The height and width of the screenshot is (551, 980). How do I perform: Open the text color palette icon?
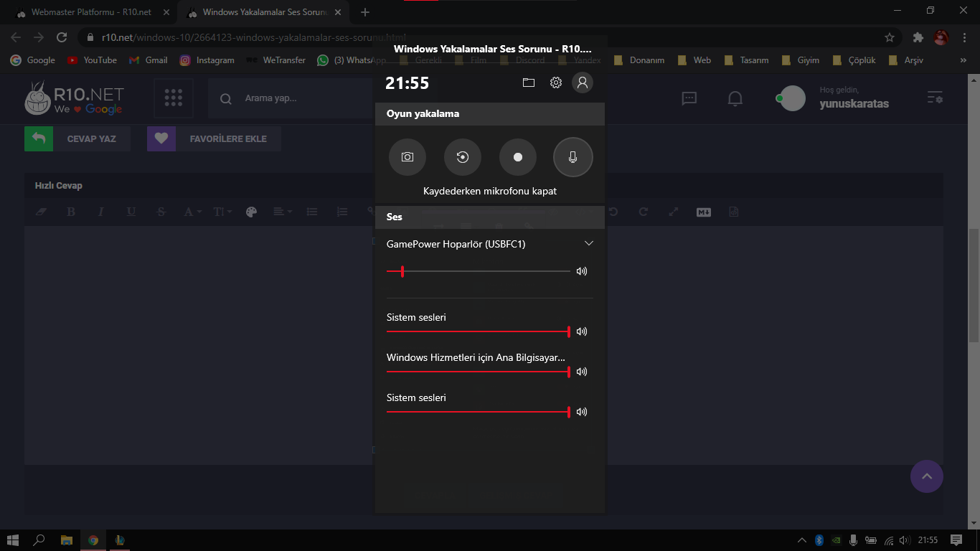pos(252,212)
